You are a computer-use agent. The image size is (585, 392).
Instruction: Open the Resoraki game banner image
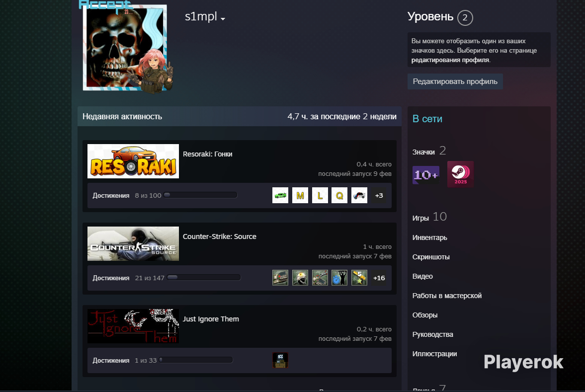[133, 161]
